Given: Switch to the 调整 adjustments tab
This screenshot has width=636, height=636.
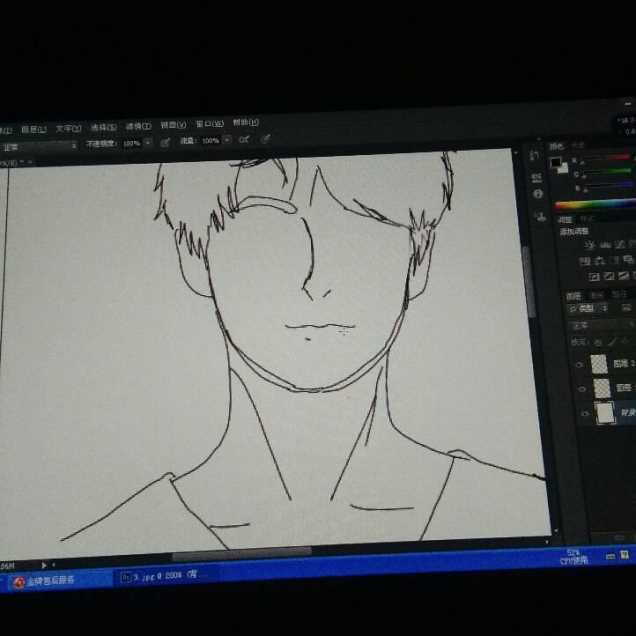Looking at the screenshot, I should [565, 220].
